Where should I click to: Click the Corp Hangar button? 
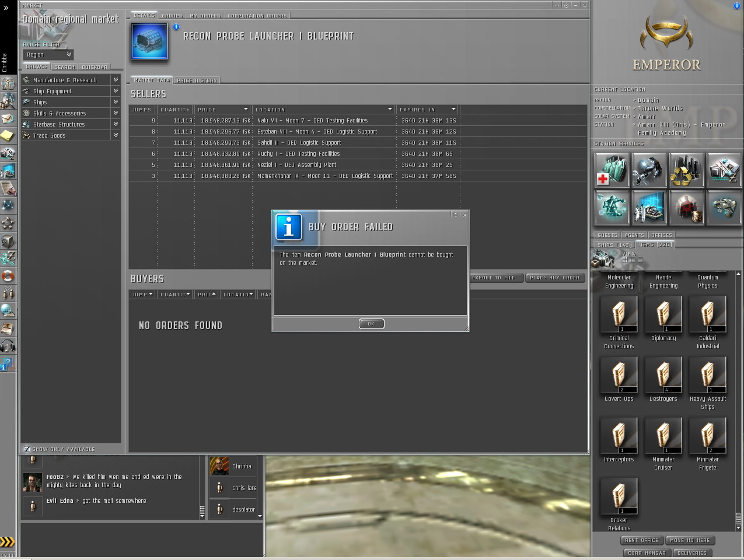646,553
